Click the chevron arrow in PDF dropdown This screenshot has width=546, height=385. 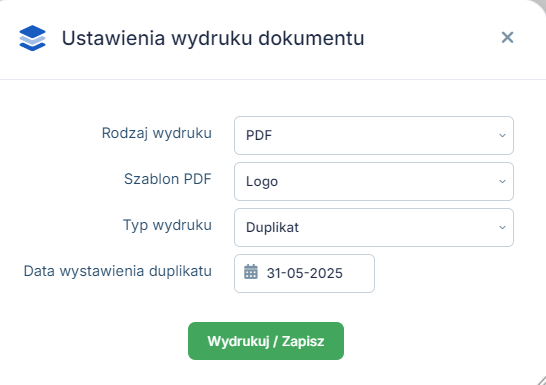coord(502,135)
